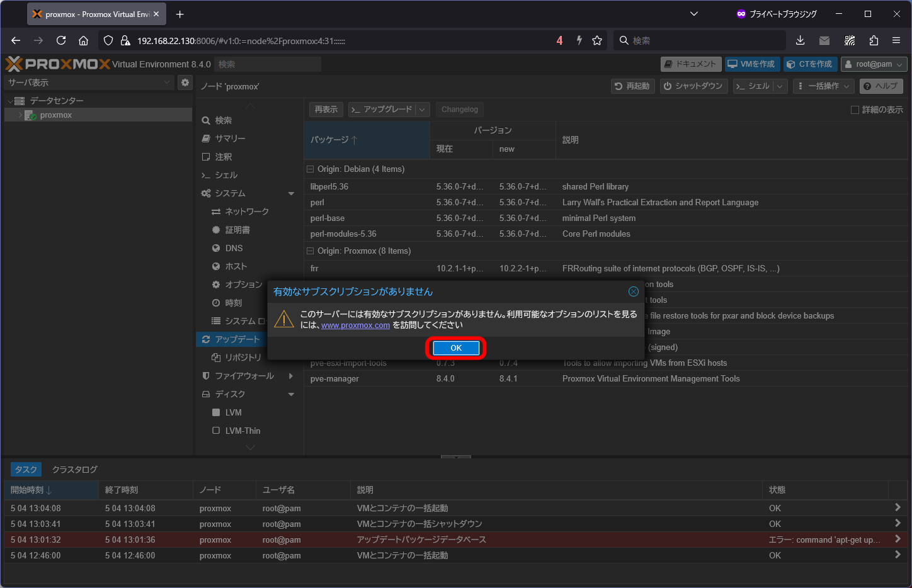Image resolution: width=912 pixels, height=588 pixels.
Task: Close the subscription warning dialog
Action: pyautogui.click(x=633, y=291)
